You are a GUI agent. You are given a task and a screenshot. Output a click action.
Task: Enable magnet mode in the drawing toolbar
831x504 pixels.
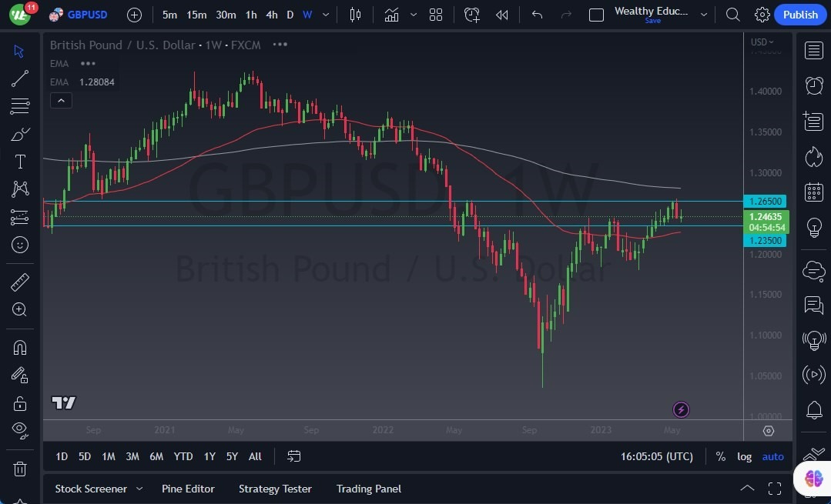click(x=20, y=347)
